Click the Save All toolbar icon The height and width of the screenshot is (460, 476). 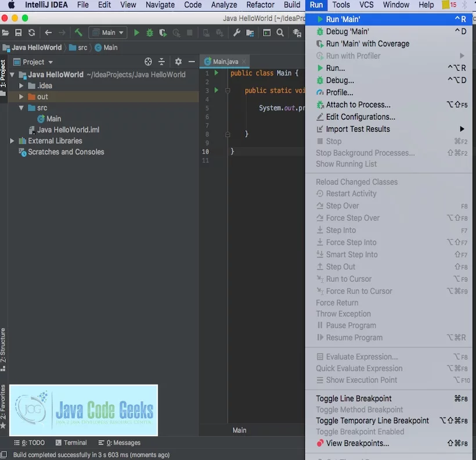pyautogui.click(x=18, y=33)
